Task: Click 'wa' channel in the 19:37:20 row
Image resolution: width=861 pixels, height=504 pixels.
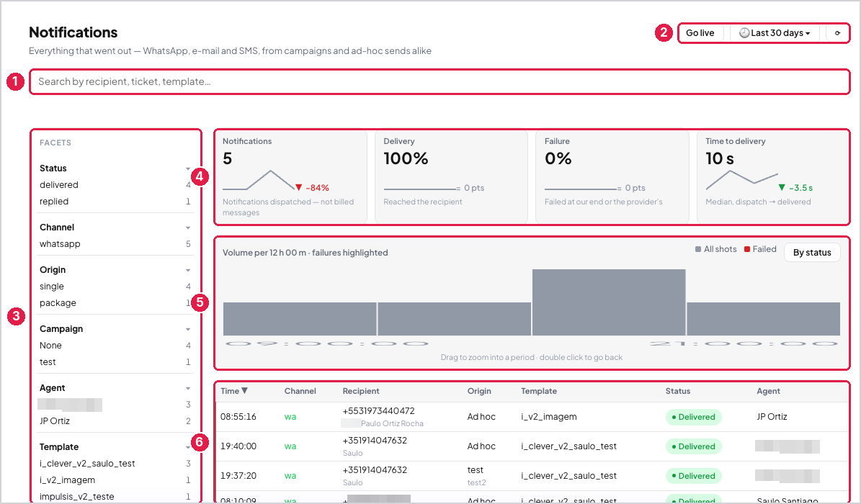Action: point(290,475)
